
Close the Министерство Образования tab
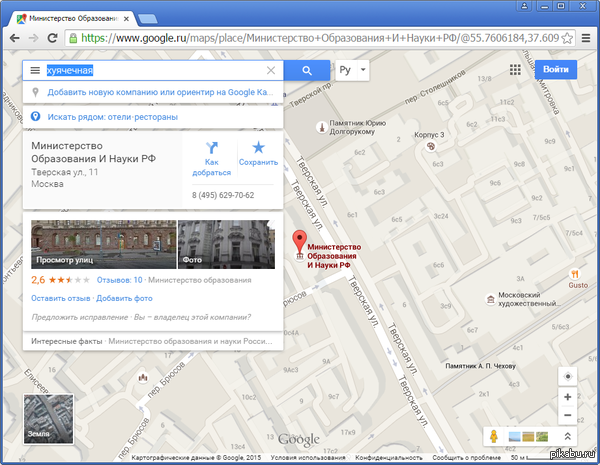click(x=127, y=19)
